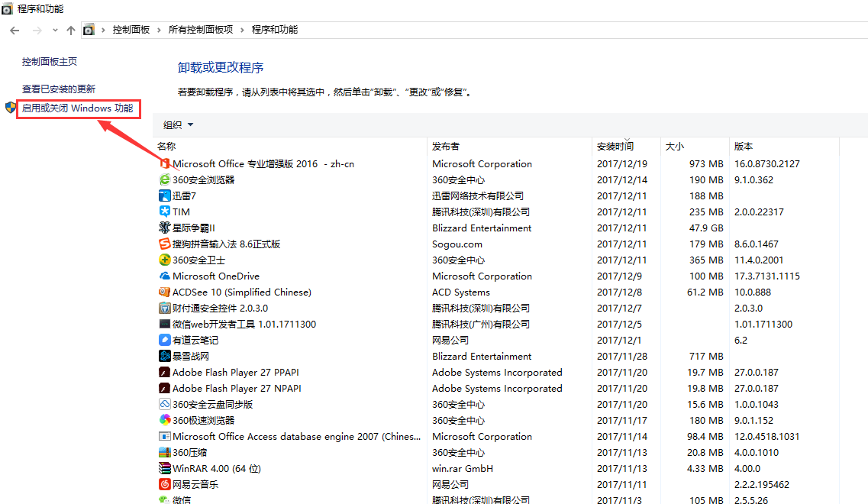Click the 搜狗拼音输入法 icon
Screen dimensions: 868x504
point(164,244)
